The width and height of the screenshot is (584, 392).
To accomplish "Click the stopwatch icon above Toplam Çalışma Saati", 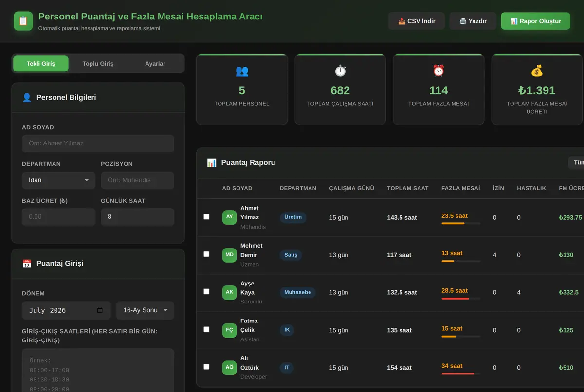I will pyautogui.click(x=340, y=71).
